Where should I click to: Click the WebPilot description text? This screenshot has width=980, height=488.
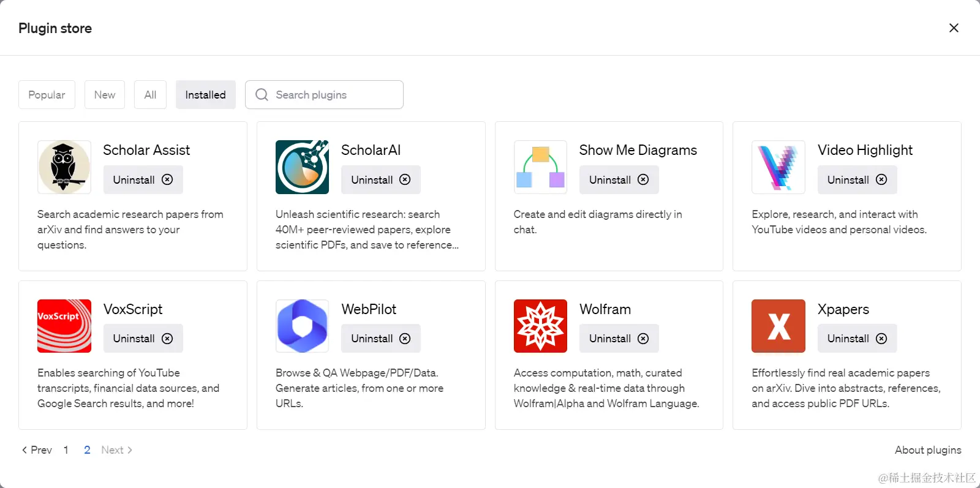(x=360, y=388)
